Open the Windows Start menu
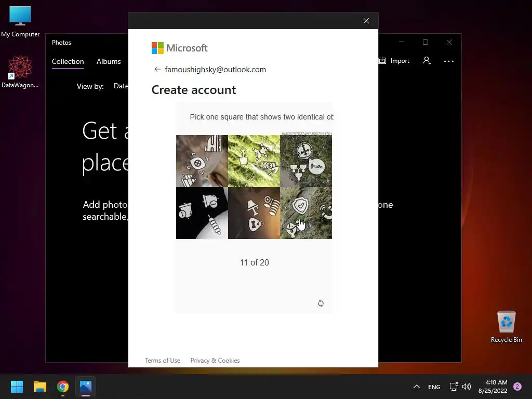Viewport: 532px width, 399px height. 17,387
